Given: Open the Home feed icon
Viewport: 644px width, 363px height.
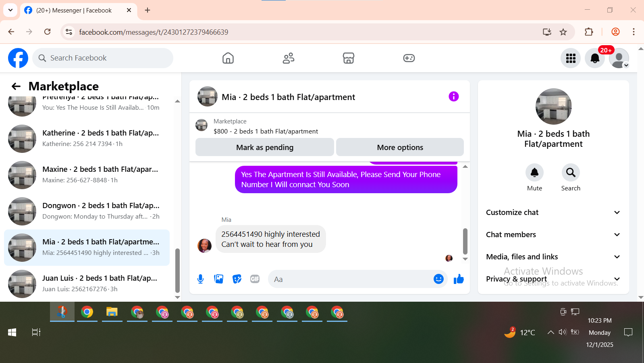Looking at the screenshot, I should click(x=228, y=58).
